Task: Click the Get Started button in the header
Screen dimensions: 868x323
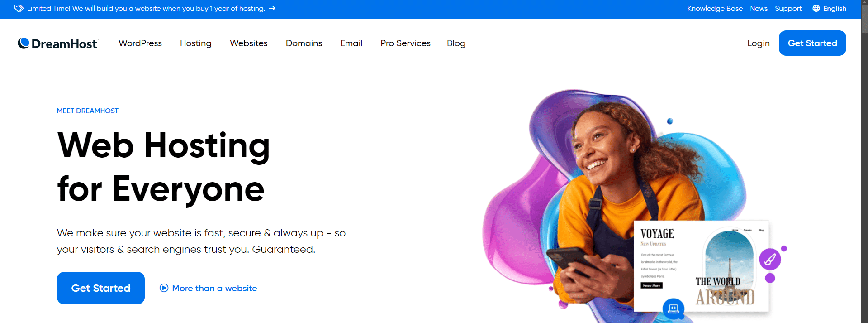Action: tap(812, 43)
